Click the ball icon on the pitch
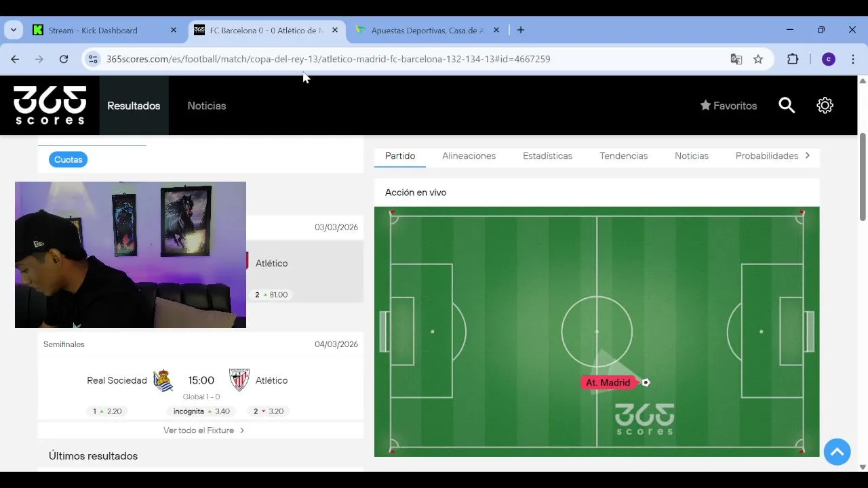This screenshot has width=868, height=488. [x=646, y=382]
